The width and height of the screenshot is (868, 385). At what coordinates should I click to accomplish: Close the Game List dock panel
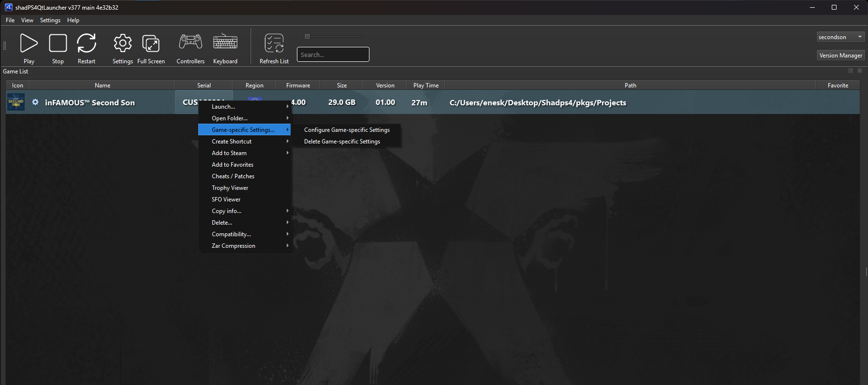tap(860, 71)
